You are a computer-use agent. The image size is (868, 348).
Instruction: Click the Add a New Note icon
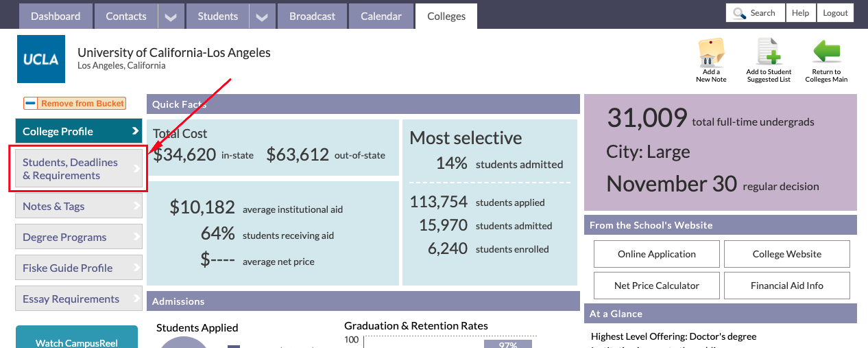pos(711,53)
